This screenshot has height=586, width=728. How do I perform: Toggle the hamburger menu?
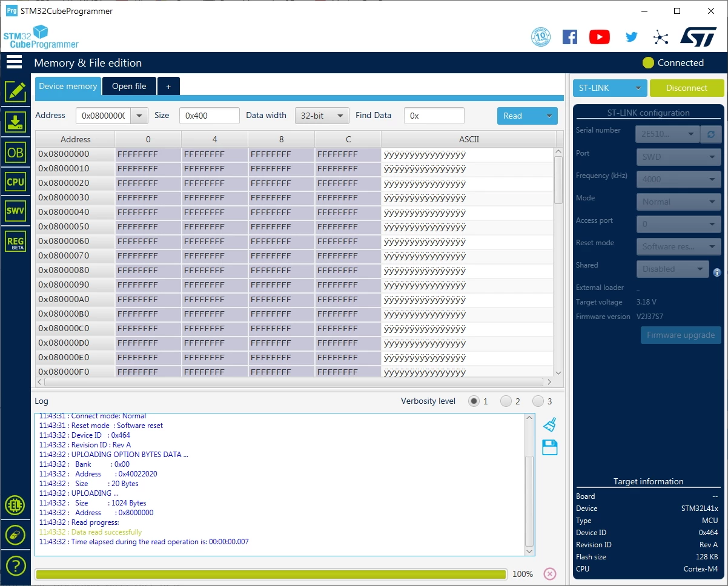click(15, 62)
